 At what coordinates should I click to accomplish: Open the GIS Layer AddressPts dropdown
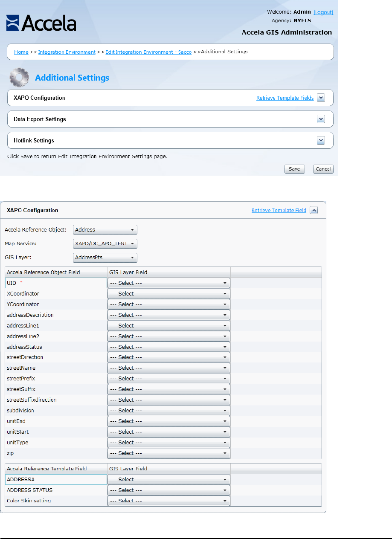tap(105, 258)
